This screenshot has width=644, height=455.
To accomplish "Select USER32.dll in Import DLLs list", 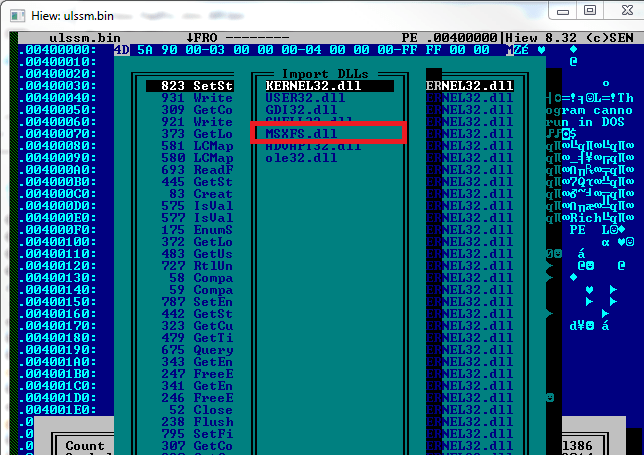I will tap(305, 98).
